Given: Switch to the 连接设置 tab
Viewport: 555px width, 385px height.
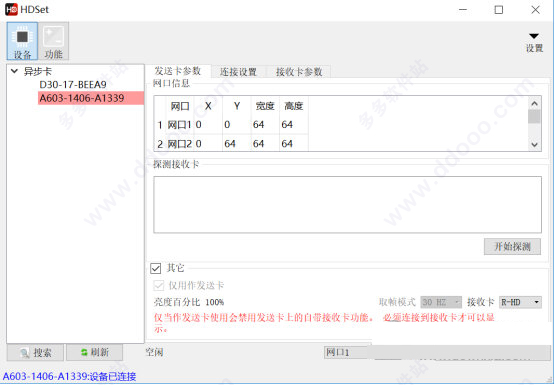Looking at the screenshot, I should coord(238,72).
